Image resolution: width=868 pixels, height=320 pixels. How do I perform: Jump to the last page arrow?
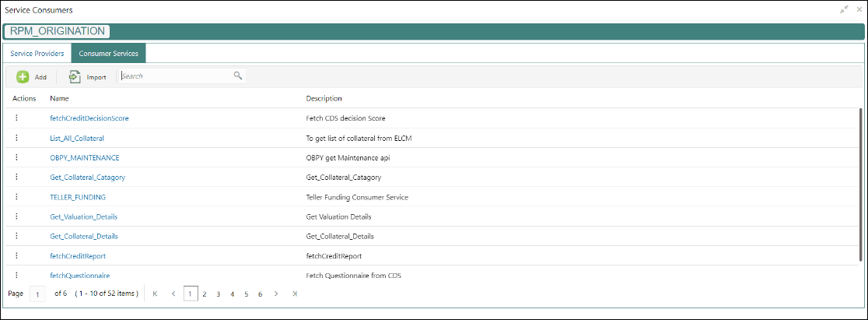(x=294, y=294)
